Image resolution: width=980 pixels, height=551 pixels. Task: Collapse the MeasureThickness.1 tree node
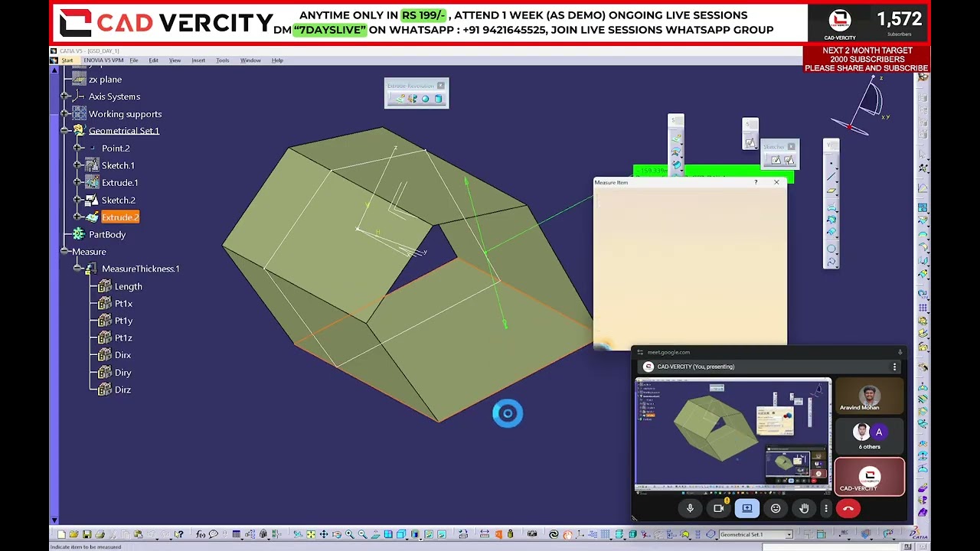78,269
